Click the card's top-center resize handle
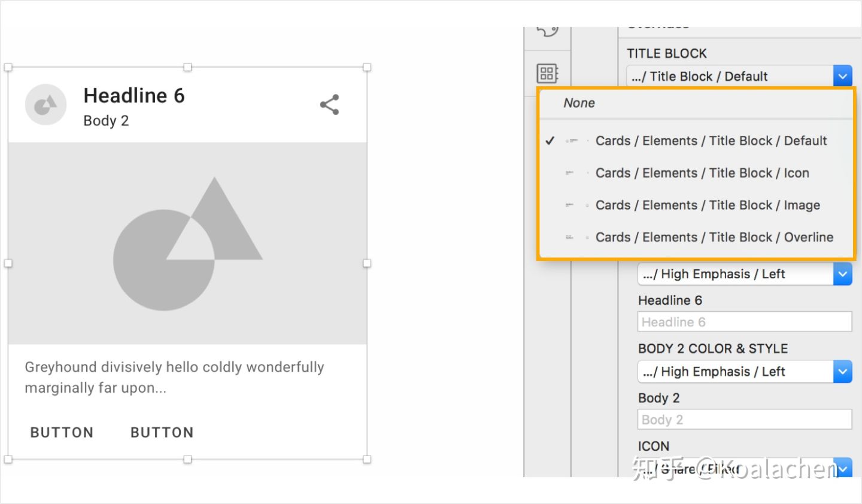This screenshot has height=504, width=862. (187, 68)
